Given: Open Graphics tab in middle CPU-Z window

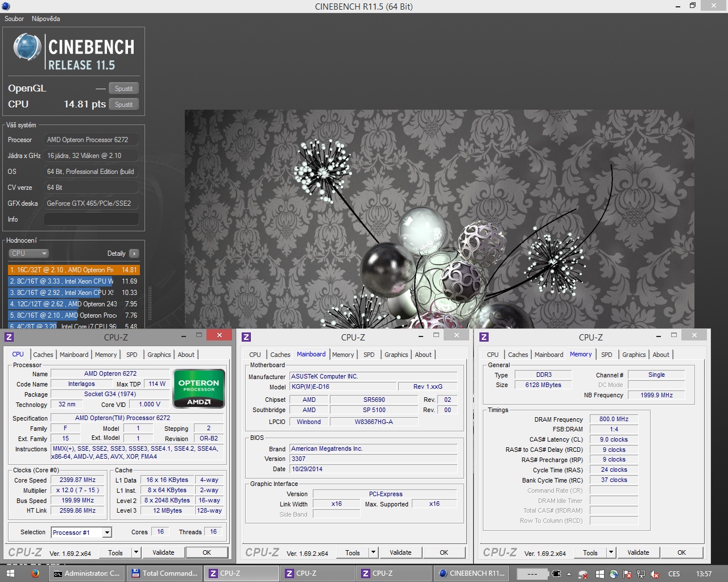Looking at the screenshot, I should point(396,355).
